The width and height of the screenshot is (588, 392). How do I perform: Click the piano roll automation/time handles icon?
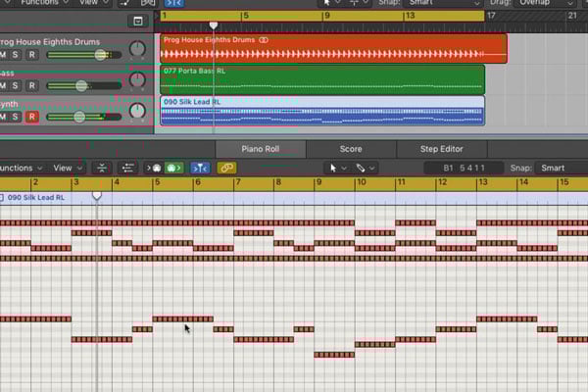(128, 168)
